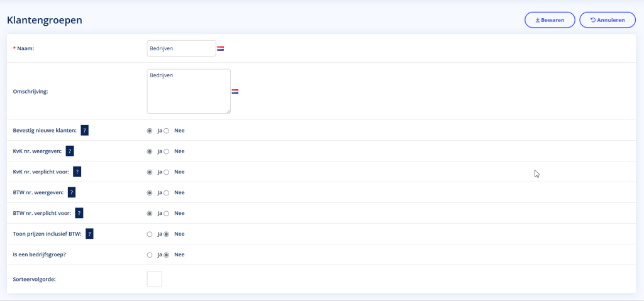Show help for KvK nr. verplicht voor
The height and width of the screenshot is (301, 644).
77,172
